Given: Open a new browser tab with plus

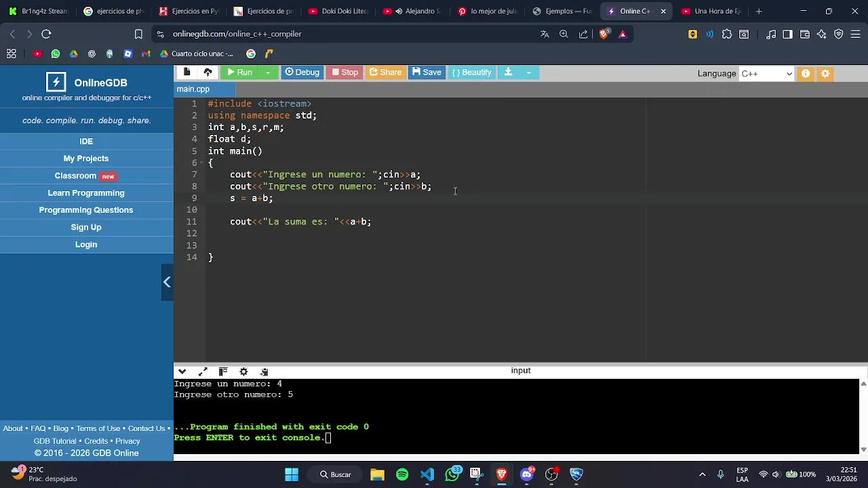Looking at the screenshot, I should (759, 11).
